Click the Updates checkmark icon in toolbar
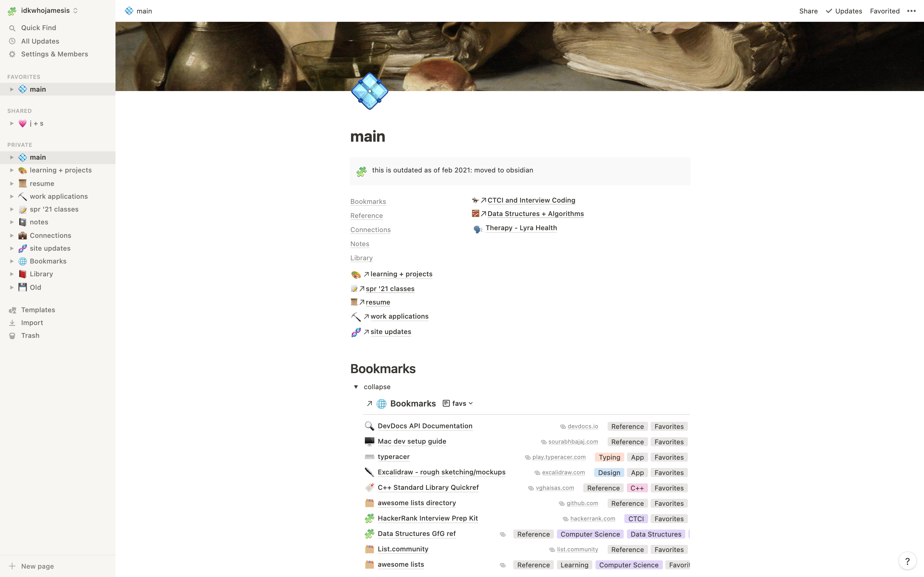This screenshot has height=577, width=924. [x=828, y=11]
